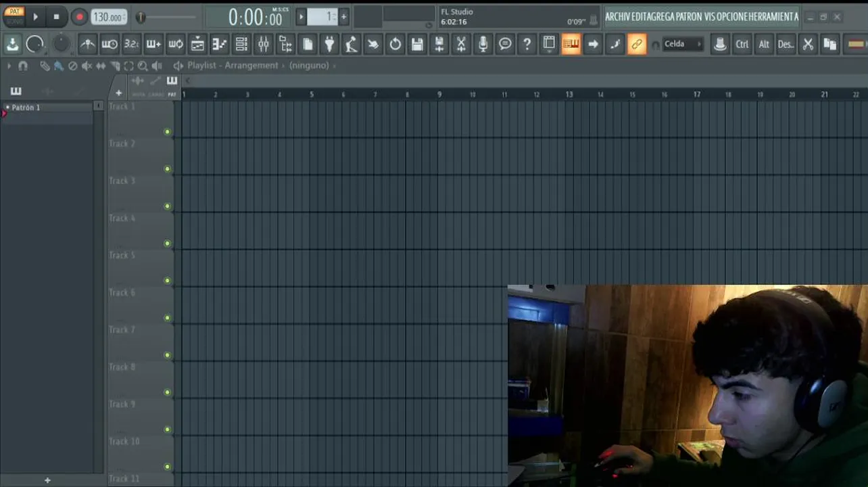The image size is (868, 487).
Task: Select Patrón 1 in the picker
Action: coord(48,107)
